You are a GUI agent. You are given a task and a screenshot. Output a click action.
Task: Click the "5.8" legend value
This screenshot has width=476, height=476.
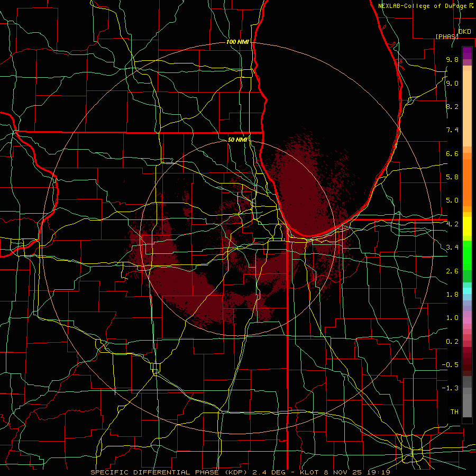pyautogui.click(x=452, y=177)
